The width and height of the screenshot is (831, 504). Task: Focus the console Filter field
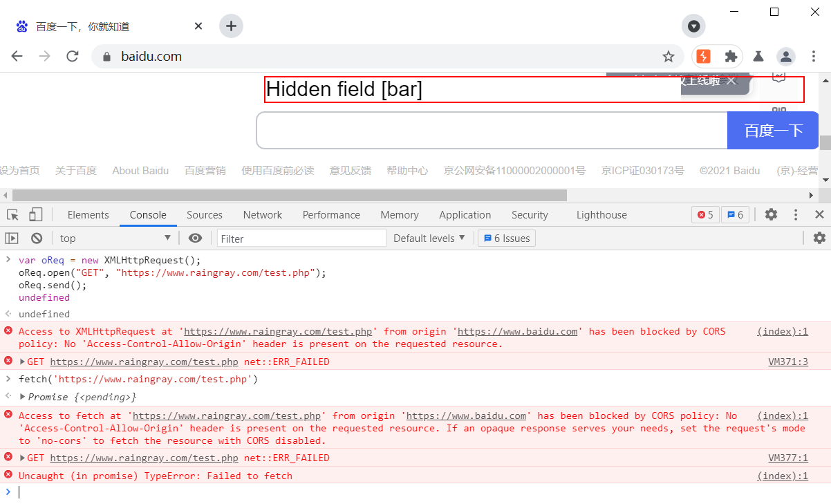[x=301, y=239]
